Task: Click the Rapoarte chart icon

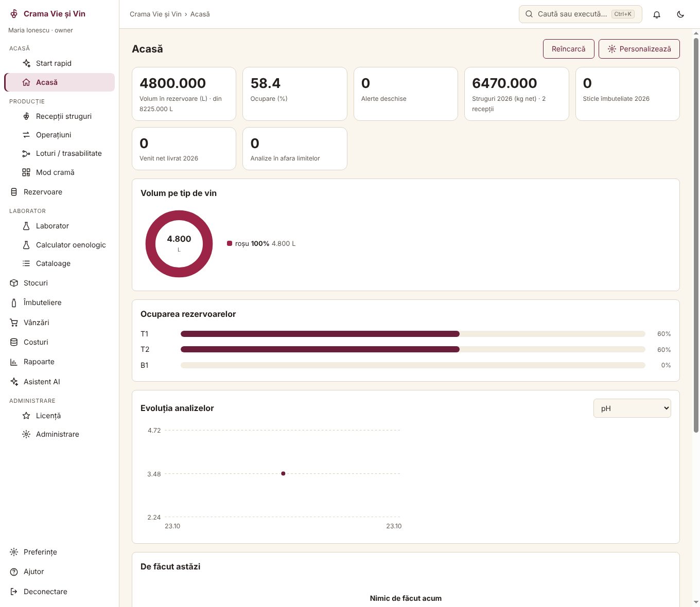Action: click(x=14, y=362)
